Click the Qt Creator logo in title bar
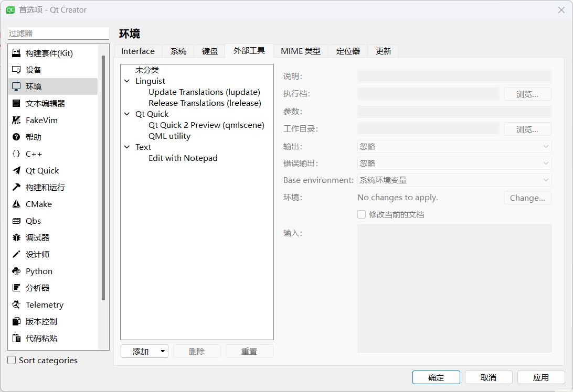 10,10
